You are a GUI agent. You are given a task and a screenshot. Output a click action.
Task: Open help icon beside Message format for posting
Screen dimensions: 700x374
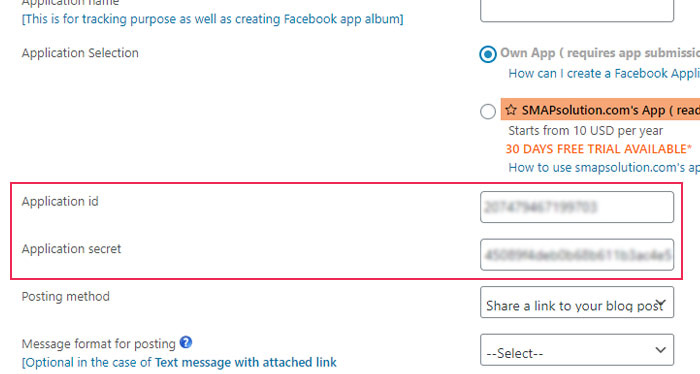coord(186,342)
